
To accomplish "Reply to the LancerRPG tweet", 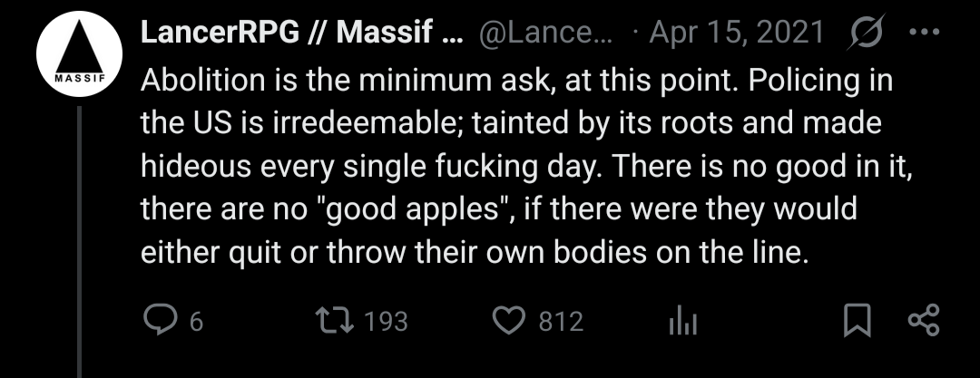I will tap(160, 321).
